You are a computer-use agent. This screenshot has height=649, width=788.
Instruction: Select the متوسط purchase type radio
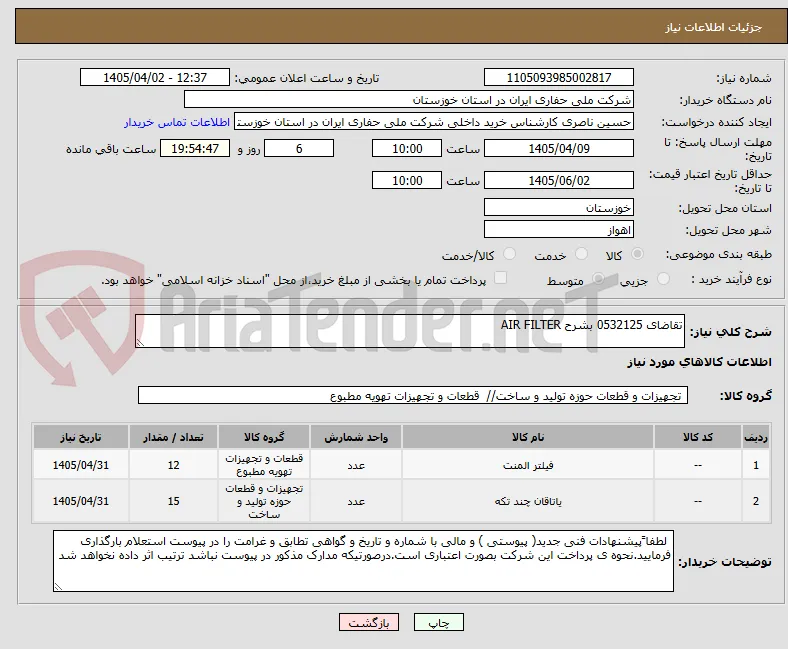[598, 279]
